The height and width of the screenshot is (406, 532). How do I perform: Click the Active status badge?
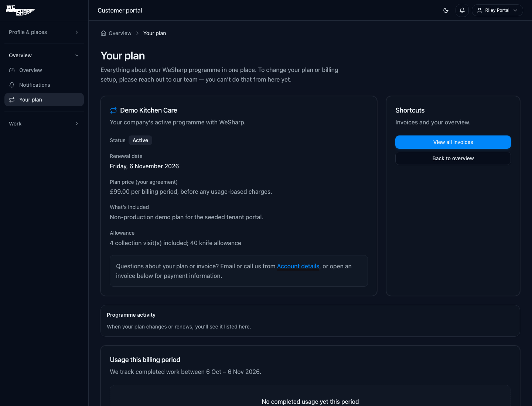(x=140, y=140)
